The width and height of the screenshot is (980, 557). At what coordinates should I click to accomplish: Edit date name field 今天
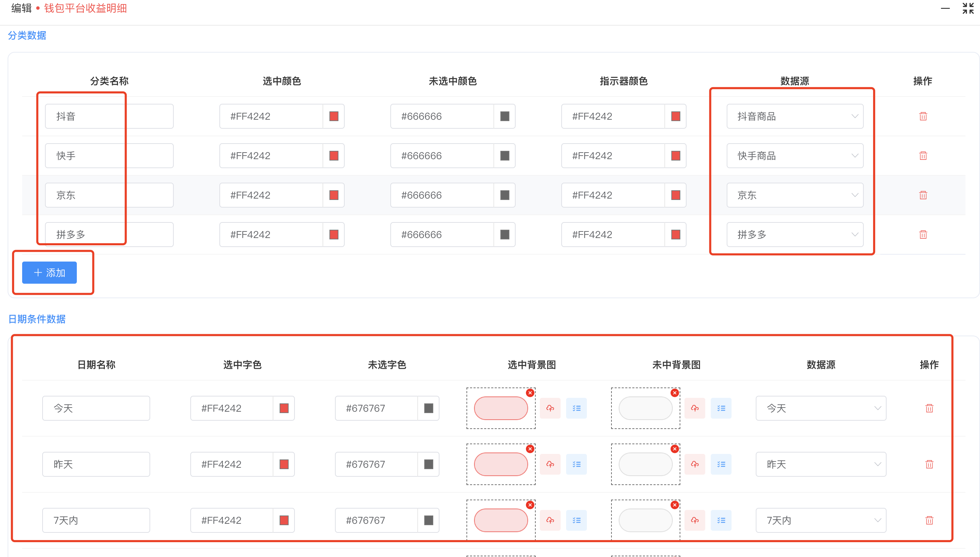pos(96,408)
